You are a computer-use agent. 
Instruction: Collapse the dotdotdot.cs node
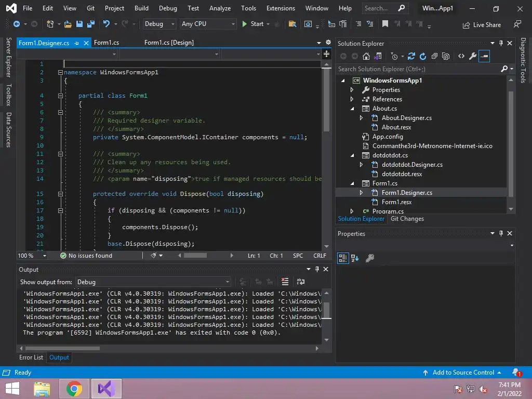point(352,155)
